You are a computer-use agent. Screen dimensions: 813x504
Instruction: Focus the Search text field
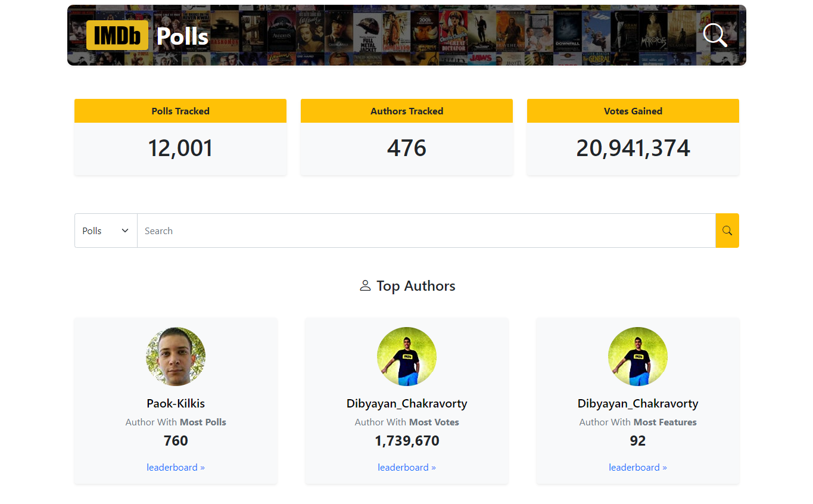426,231
